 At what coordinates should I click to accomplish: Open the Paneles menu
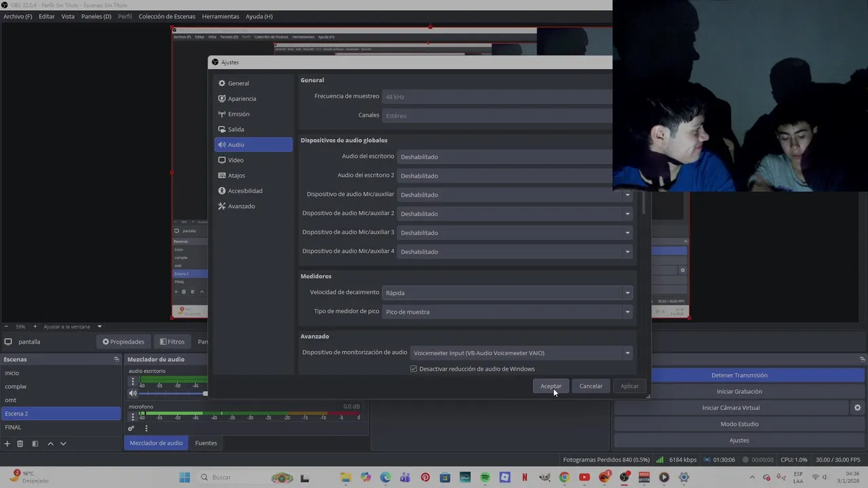pos(96,16)
